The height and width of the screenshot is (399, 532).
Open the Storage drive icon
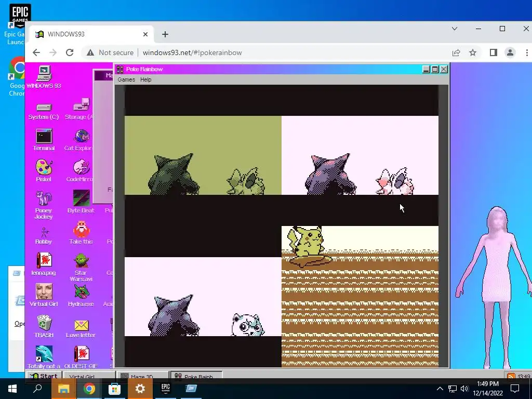point(81,109)
